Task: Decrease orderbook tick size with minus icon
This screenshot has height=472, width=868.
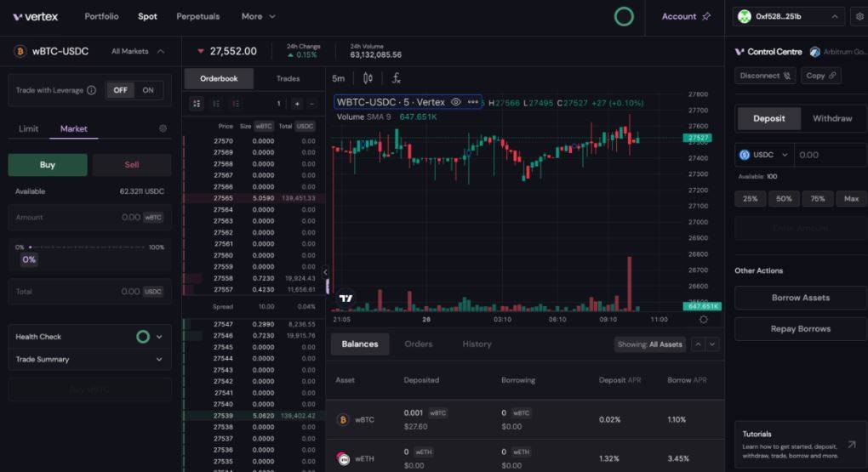Action: 311,104
